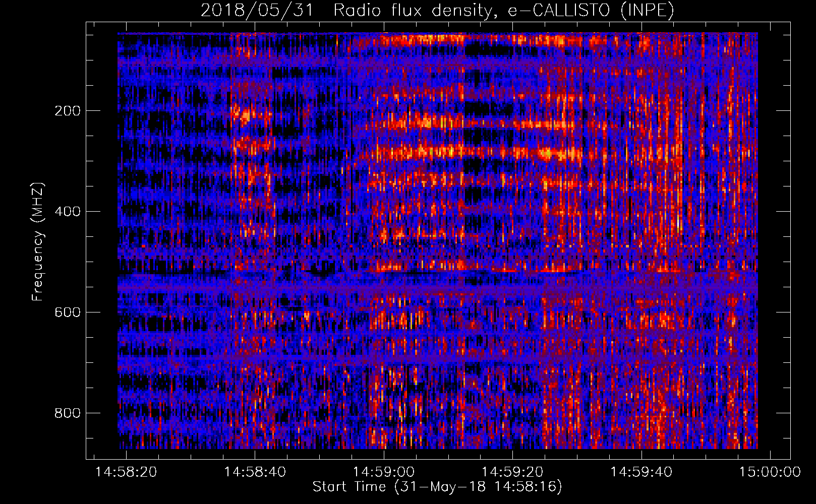Click the '2018/05/31' date in title
The image size is (816, 504).
pyautogui.click(x=257, y=11)
